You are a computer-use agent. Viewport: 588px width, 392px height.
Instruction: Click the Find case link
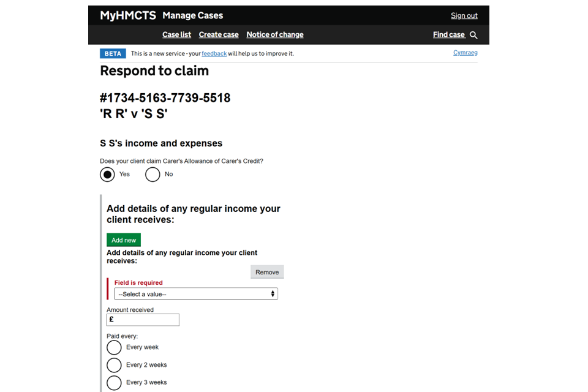pyautogui.click(x=449, y=35)
